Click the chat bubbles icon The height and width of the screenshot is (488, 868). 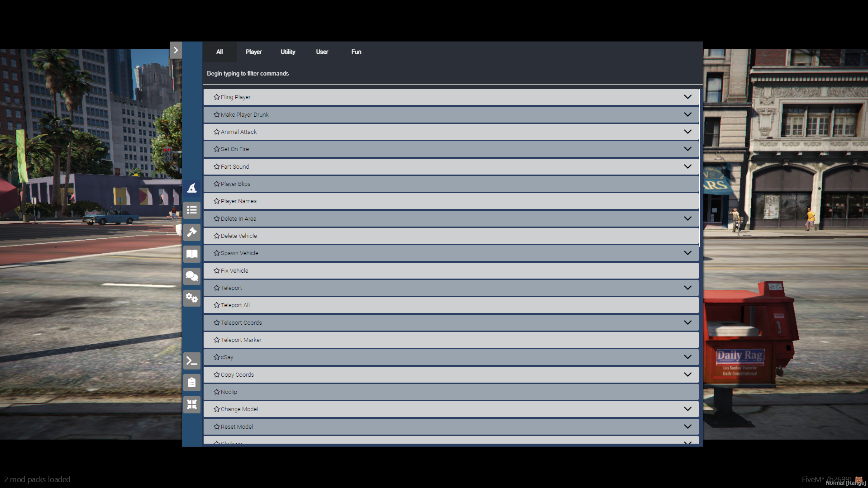[x=192, y=276]
